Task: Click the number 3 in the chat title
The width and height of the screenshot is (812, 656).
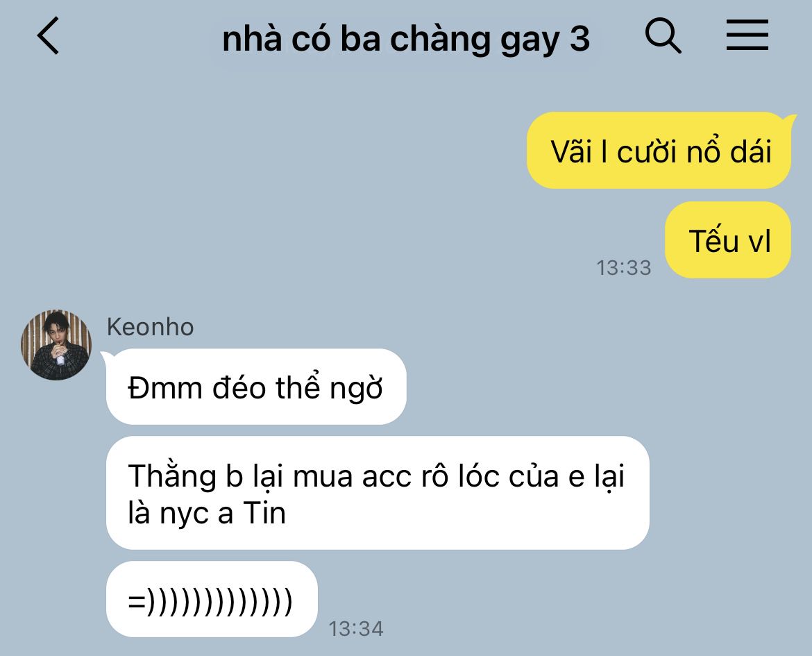Action: 580,39
